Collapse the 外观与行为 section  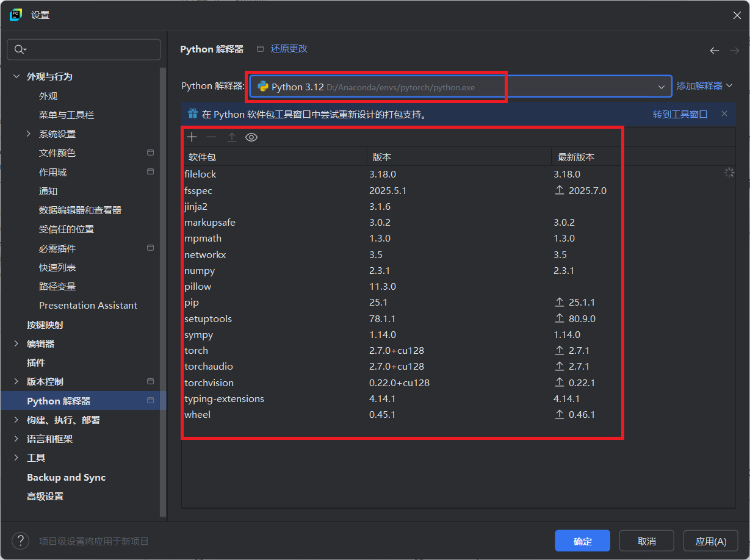(16, 76)
